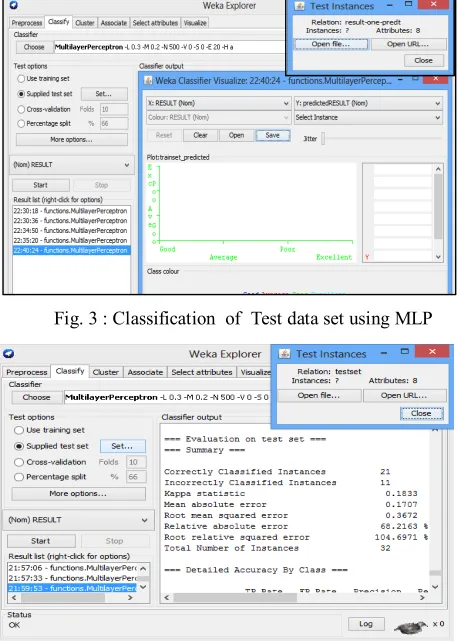Click the Weka bird icon beside the Log button
The image size is (458, 642).
411,626
